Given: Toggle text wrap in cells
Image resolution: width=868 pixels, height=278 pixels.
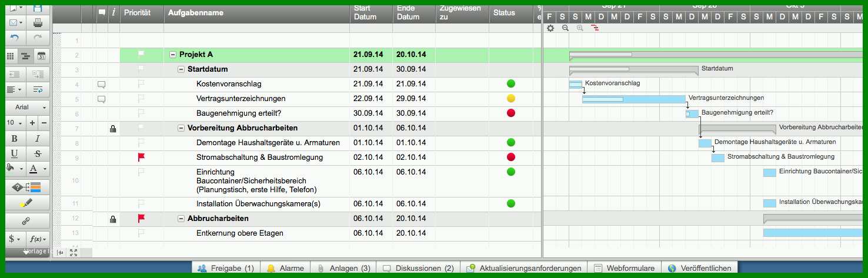Looking at the screenshot, I should coord(38,89).
